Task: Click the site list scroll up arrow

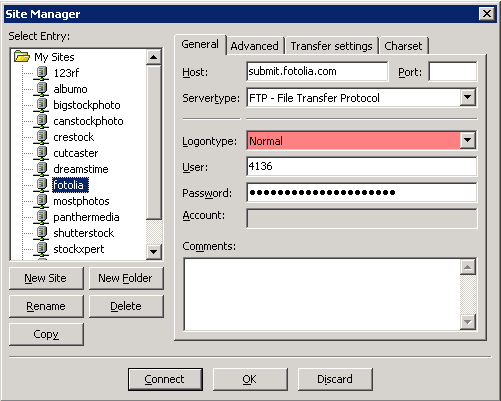Action: pyautogui.click(x=153, y=57)
